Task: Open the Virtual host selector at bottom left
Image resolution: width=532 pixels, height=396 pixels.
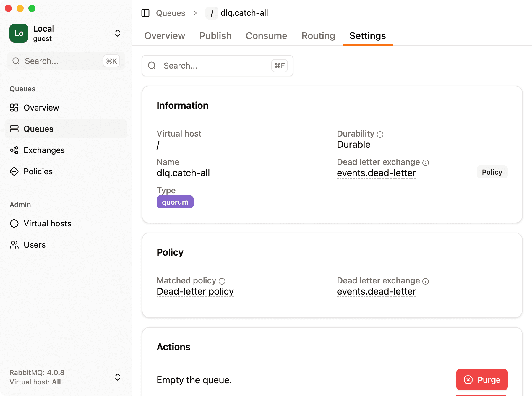Action: [117, 377]
